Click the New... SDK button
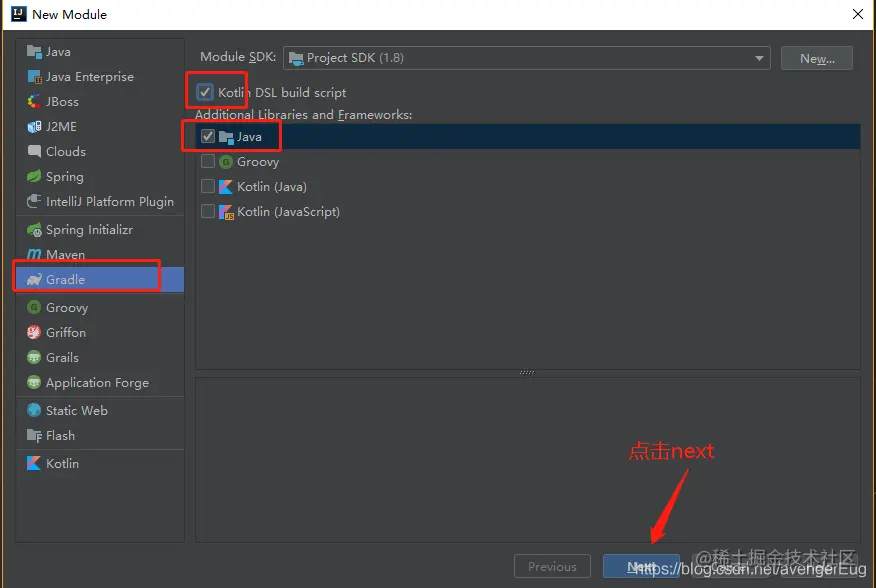This screenshot has width=876, height=588. 817,59
